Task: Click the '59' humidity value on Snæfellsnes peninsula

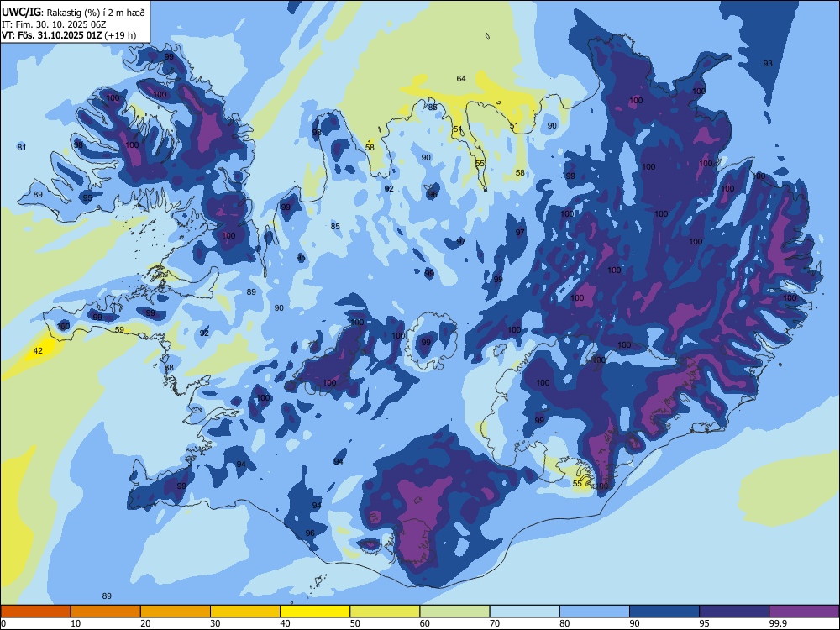Action: click(x=119, y=330)
